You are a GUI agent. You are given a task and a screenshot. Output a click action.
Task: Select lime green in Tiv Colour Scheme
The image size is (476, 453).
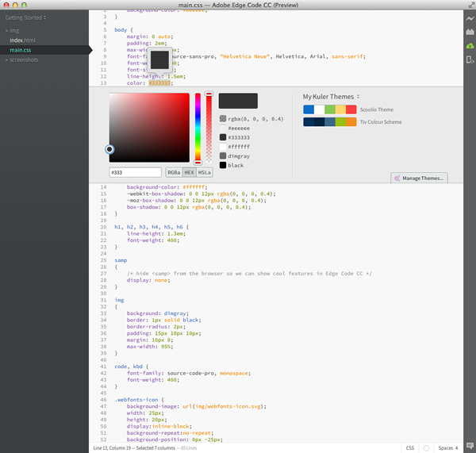[x=340, y=121]
